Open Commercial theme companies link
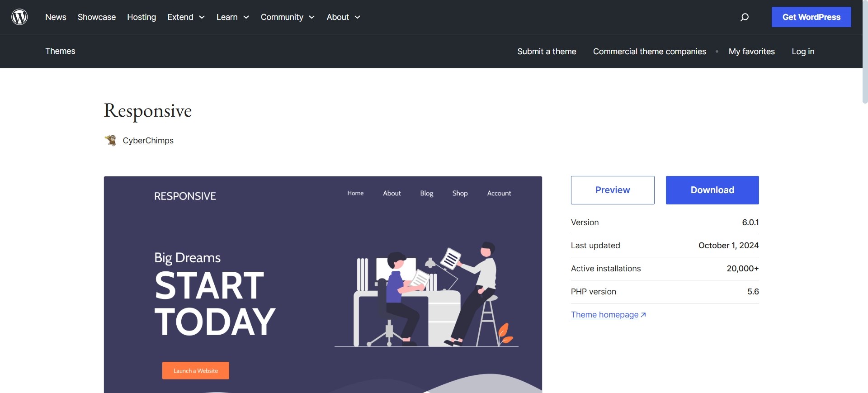Screen dimensions: 868x393 (649, 52)
